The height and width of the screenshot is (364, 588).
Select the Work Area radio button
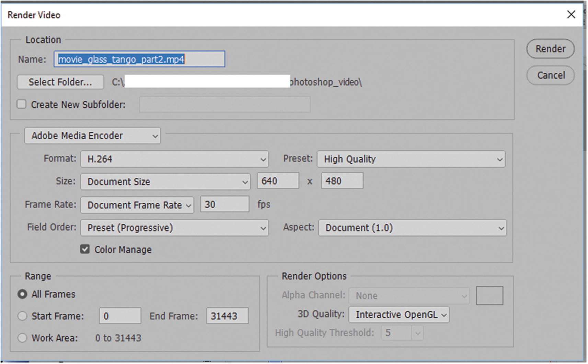point(22,338)
